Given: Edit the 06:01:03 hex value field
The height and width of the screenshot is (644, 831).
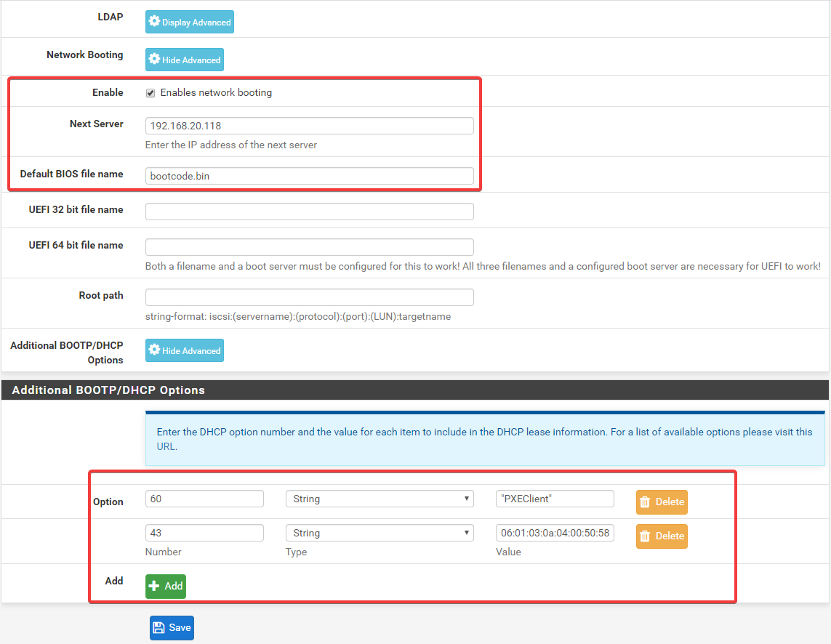Looking at the screenshot, I should point(555,533).
